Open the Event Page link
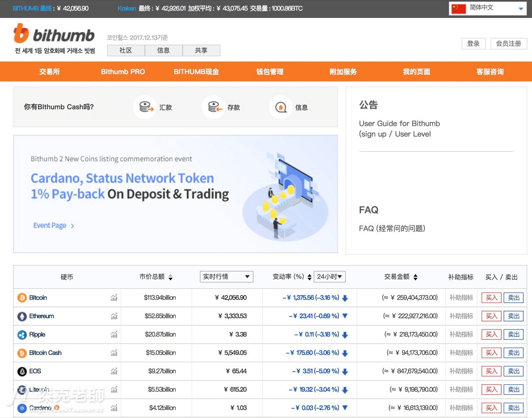The height and width of the screenshot is (418, 532). [54, 225]
